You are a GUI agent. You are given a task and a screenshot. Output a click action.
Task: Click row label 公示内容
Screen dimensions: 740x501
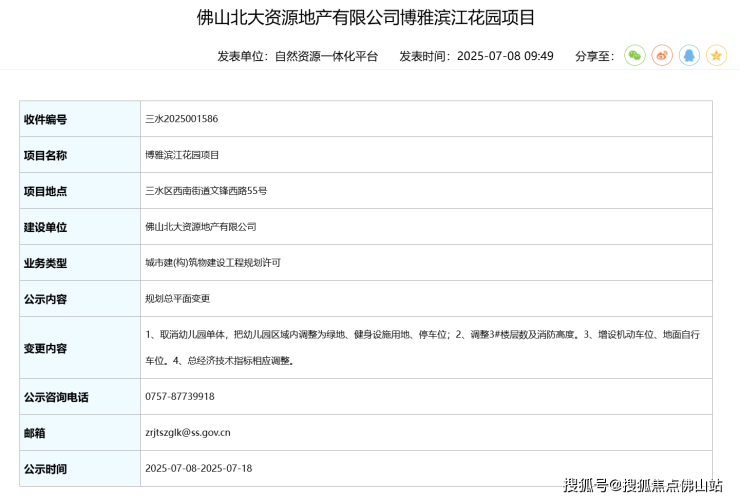point(45,299)
